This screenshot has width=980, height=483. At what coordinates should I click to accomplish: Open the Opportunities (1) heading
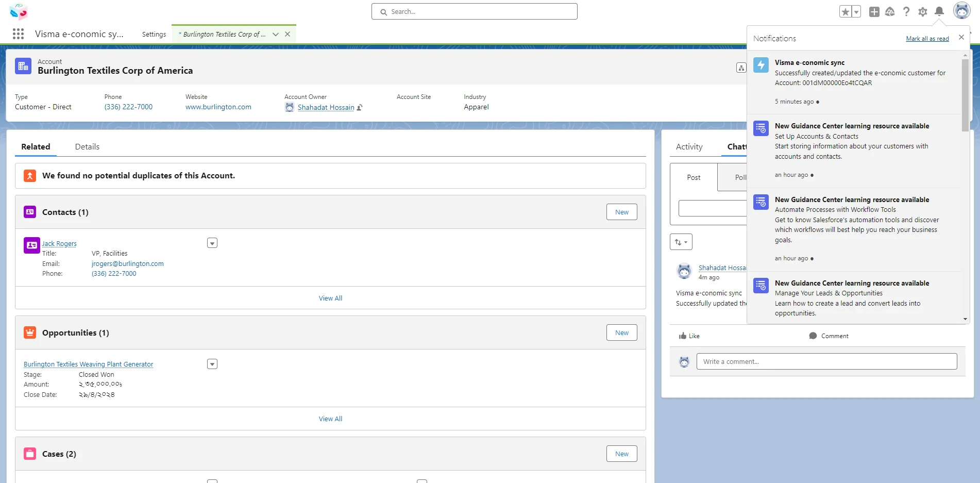[x=76, y=332]
